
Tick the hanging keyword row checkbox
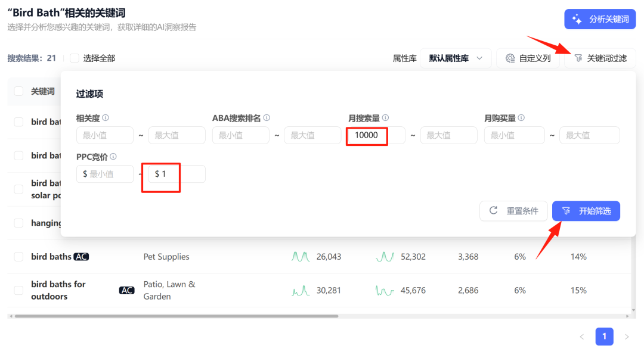click(x=18, y=223)
